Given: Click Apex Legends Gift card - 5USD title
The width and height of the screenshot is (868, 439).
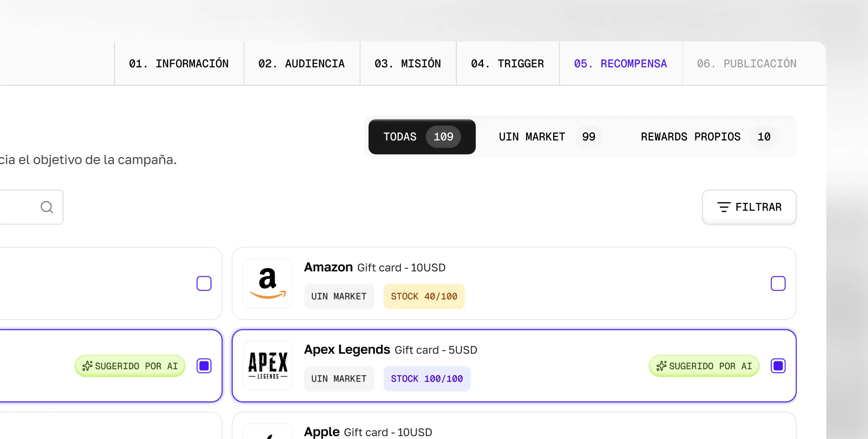Looking at the screenshot, I should pyautogui.click(x=391, y=350).
